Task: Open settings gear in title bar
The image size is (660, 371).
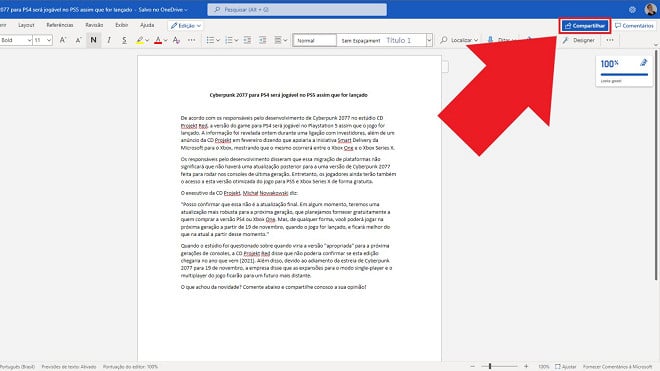Action: (632, 9)
